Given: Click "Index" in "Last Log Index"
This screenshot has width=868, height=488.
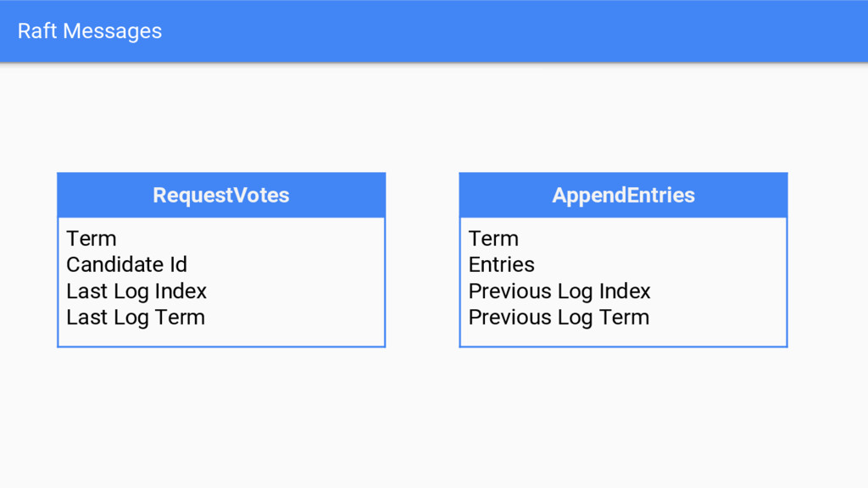Looking at the screenshot, I should [x=181, y=291].
